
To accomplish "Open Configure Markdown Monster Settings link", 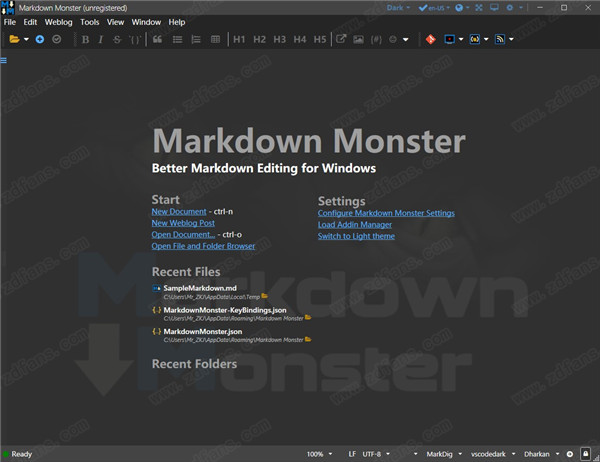I will click(386, 213).
